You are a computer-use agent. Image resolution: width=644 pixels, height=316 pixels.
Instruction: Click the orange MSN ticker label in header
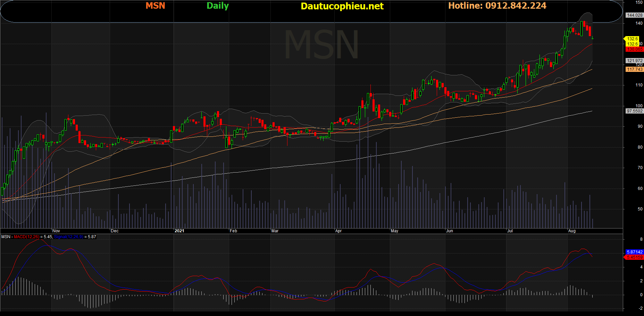pos(155,6)
